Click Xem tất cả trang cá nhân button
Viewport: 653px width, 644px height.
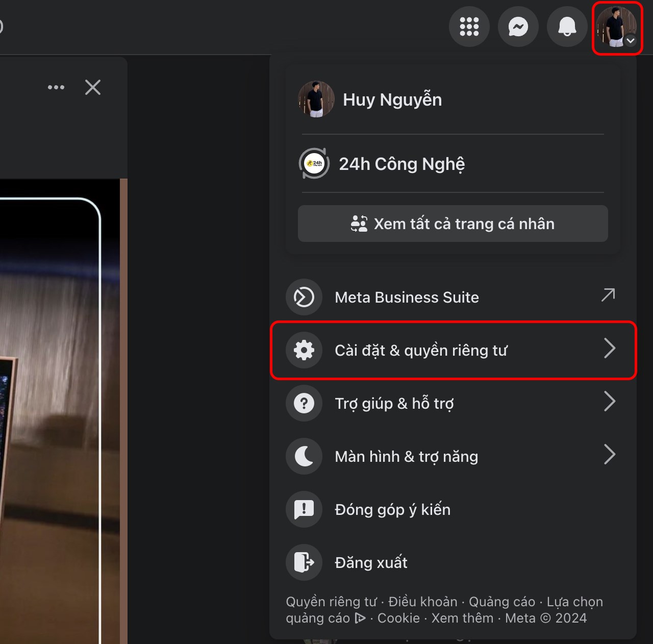453,224
